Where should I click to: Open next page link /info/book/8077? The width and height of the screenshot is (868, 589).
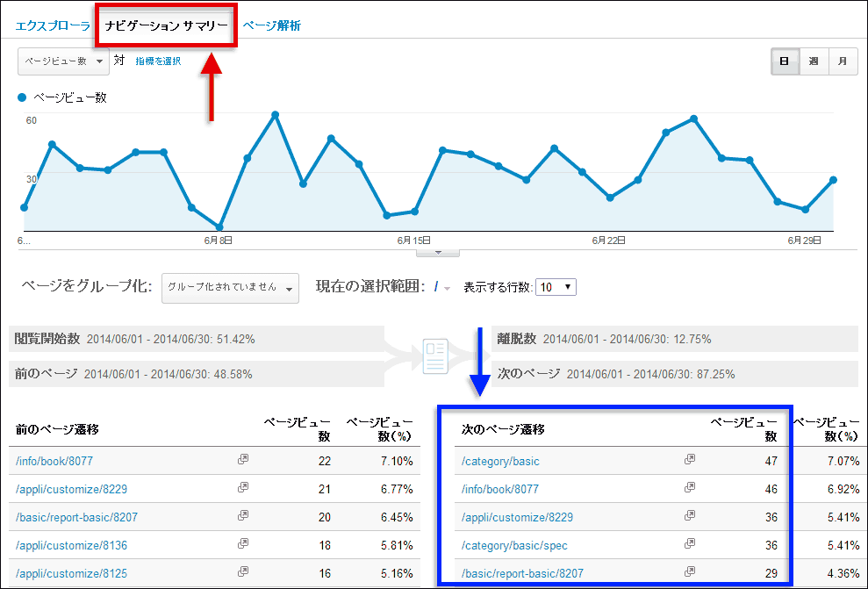(500, 489)
